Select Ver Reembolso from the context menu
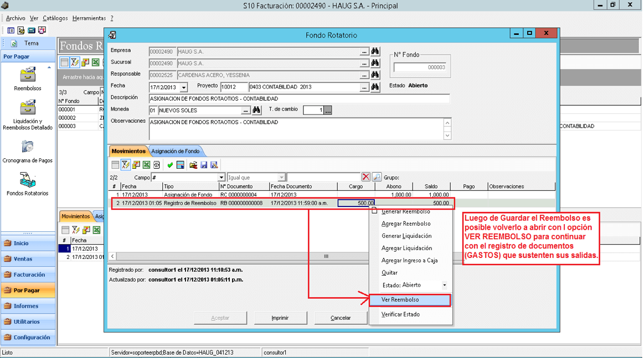This screenshot has width=644, height=358. point(410,300)
